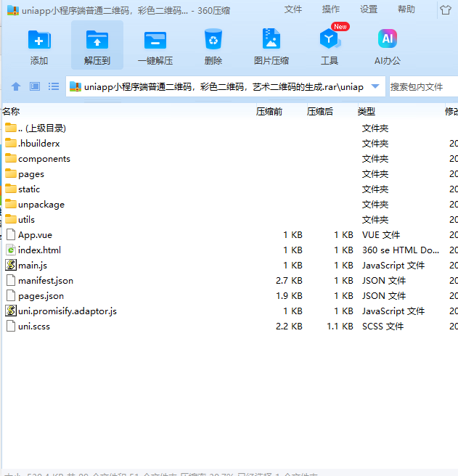Click the main.js script file icon
The image size is (458, 476).
[11, 265]
